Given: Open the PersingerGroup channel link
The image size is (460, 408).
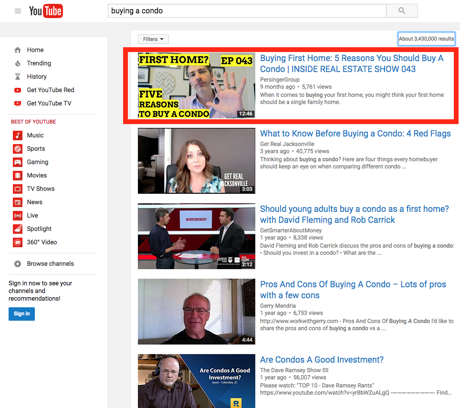Looking at the screenshot, I should point(280,79).
